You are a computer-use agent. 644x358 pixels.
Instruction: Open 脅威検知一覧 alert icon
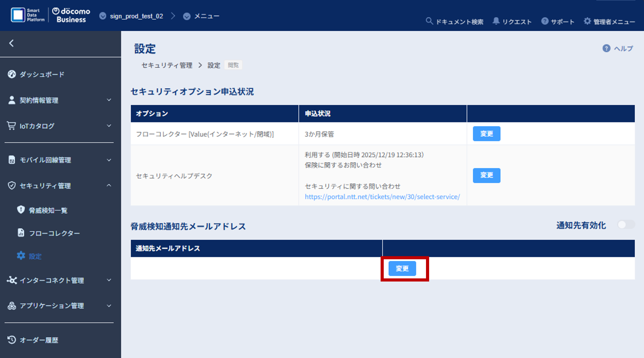21,210
